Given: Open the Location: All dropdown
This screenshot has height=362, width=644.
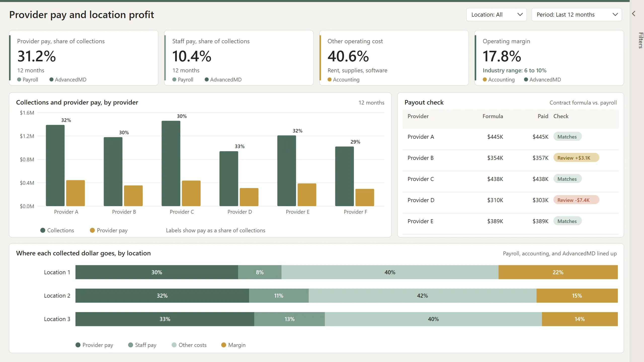Looking at the screenshot, I should [496, 15].
